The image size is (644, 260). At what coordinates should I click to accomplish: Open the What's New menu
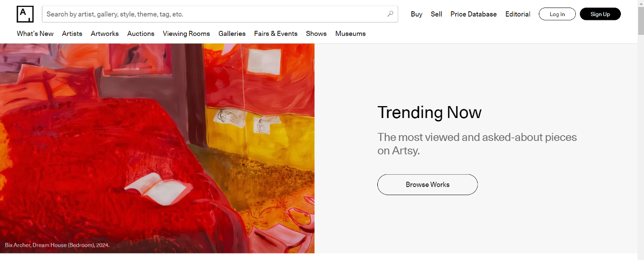click(35, 34)
